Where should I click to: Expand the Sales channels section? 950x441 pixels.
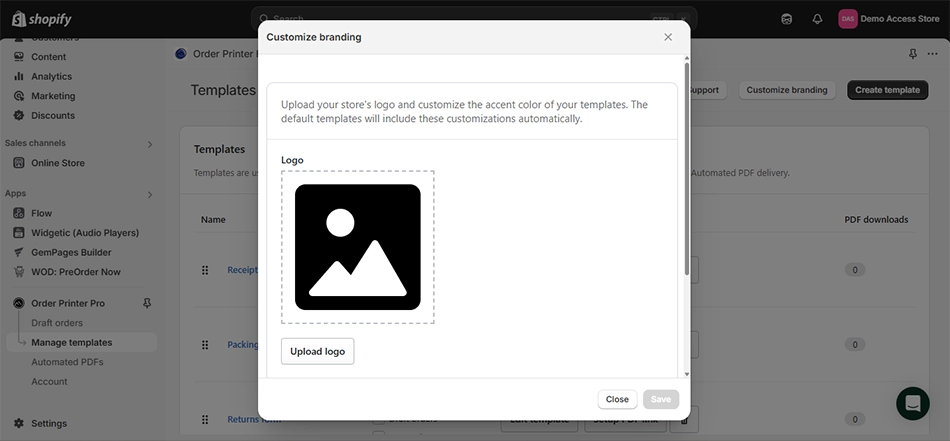[x=150, y=144]
